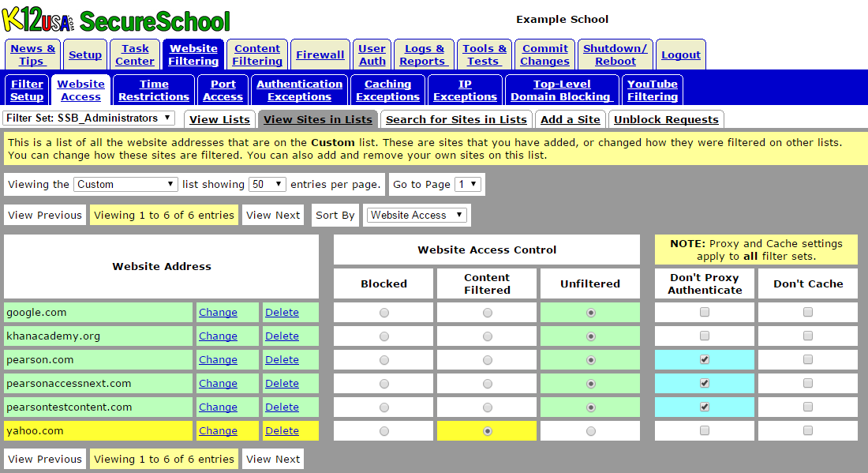Click Change for pearson.com
868x473 pixels.
(218, 360)
